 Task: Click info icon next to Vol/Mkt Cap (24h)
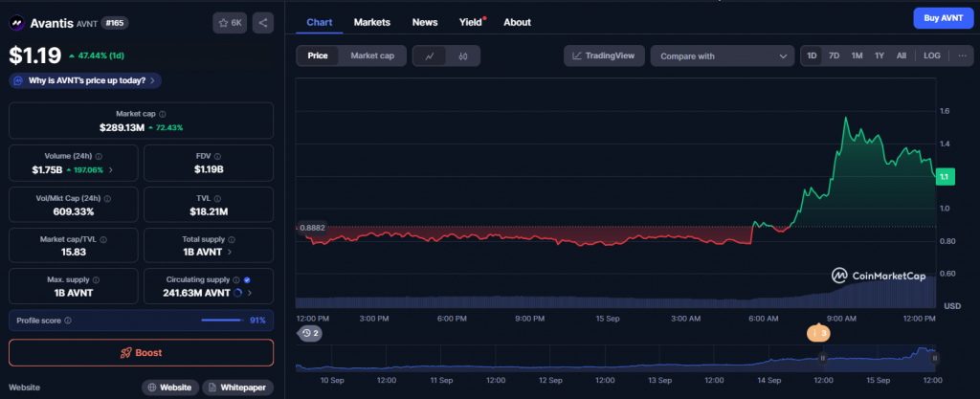(107, 198)
